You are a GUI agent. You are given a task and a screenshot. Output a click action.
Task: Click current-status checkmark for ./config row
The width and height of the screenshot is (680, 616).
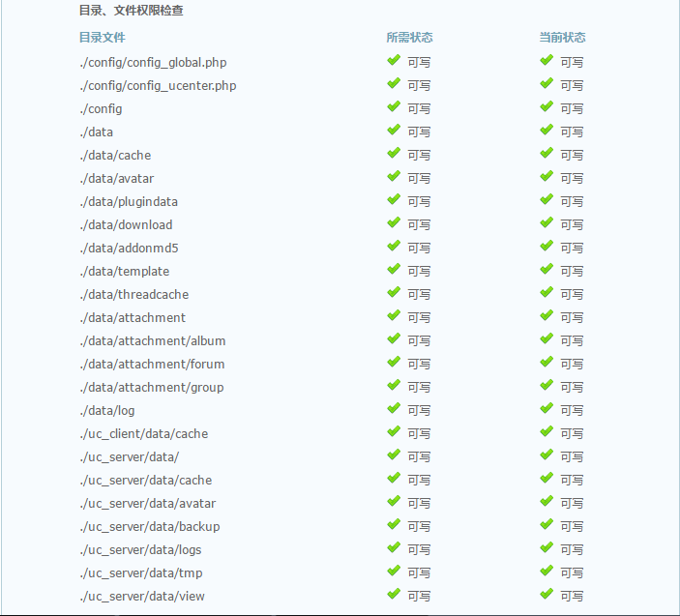coord(547,106)
